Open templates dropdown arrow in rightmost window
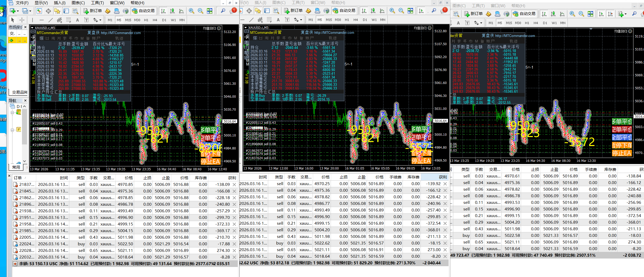 tap(625, 14)
